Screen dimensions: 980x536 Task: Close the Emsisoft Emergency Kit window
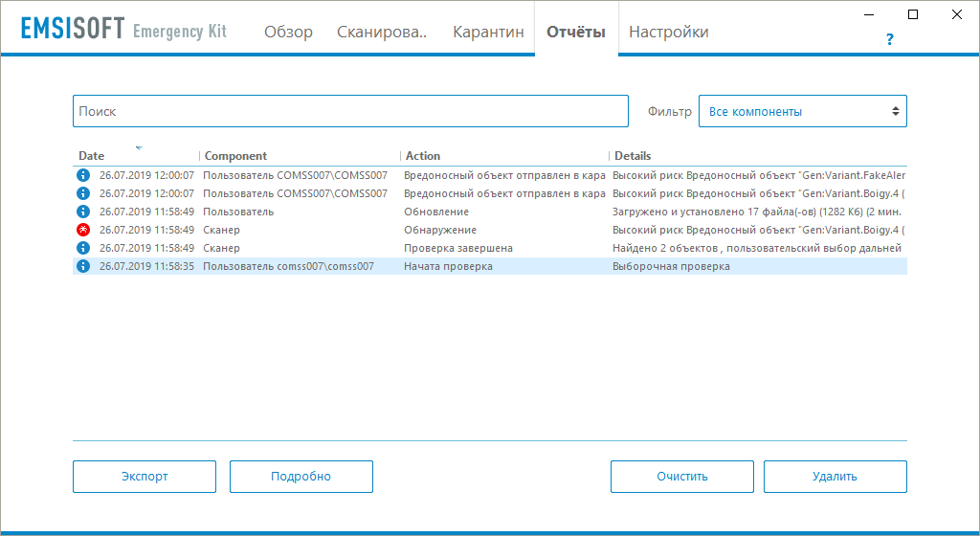tap(957, 14)
